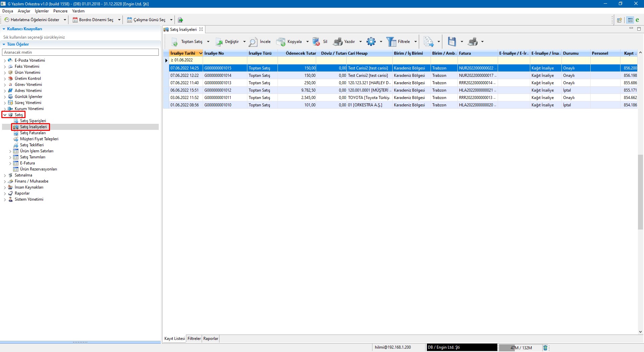Open the Değiştir dropdown arrow
The image size is (644, 352).
tap(244, 42)
